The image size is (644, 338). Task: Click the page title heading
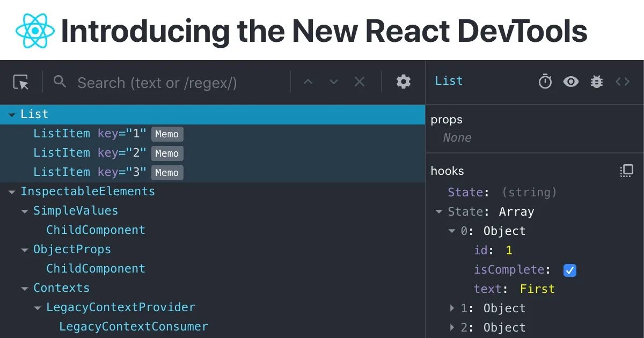click(324, 31)
